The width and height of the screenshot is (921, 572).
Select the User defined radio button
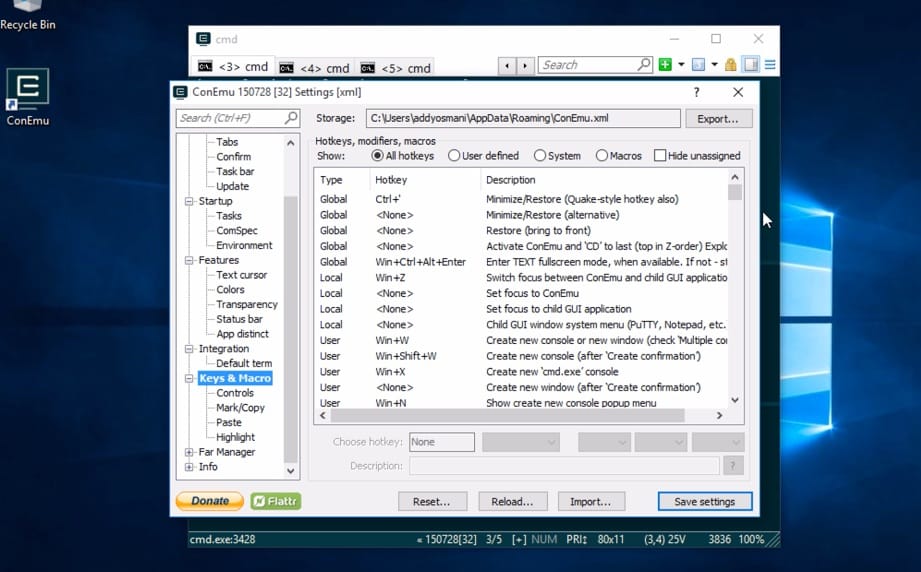click(454, 156)
